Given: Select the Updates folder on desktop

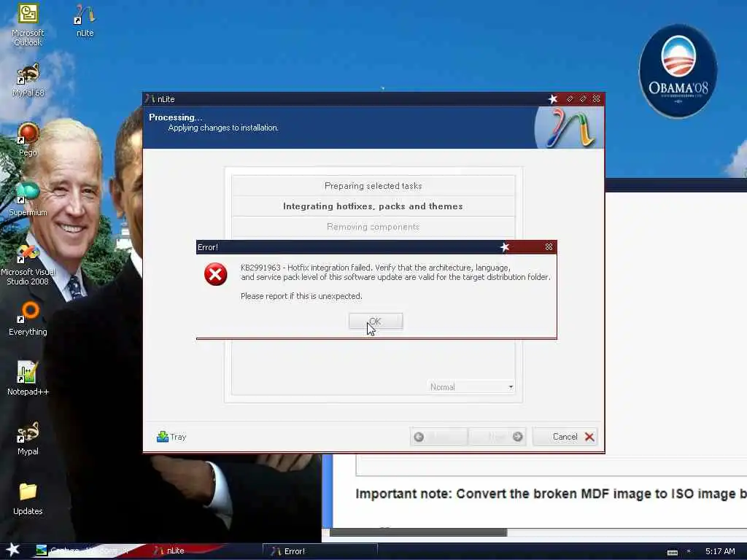Looking at the screenshot, I should point(28,498).
